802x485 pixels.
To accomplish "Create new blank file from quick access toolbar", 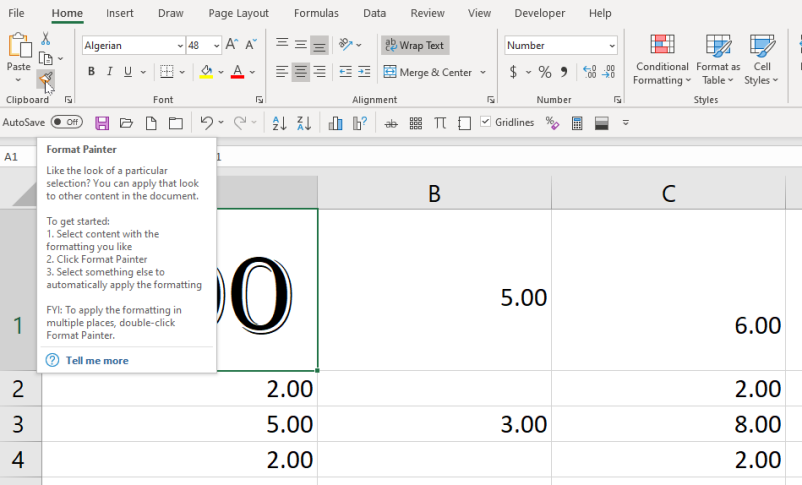I will [151, 123].
